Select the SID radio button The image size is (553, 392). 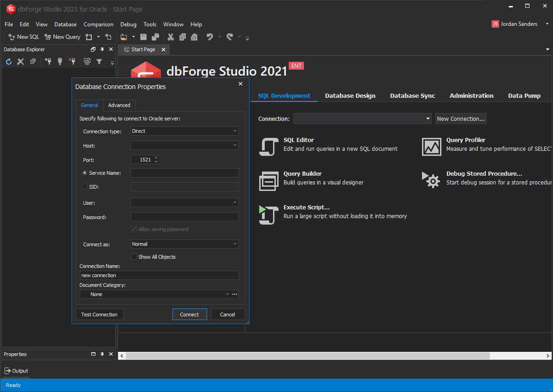click(x=84, y=186)
